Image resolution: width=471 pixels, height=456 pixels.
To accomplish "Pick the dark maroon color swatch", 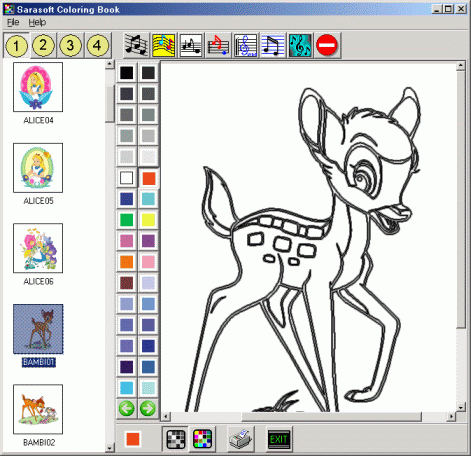I will tap(126, 283).
